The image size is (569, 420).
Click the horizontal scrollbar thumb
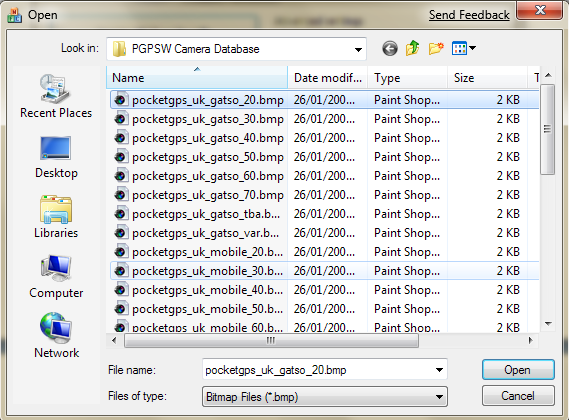click(x=271, y=341)
